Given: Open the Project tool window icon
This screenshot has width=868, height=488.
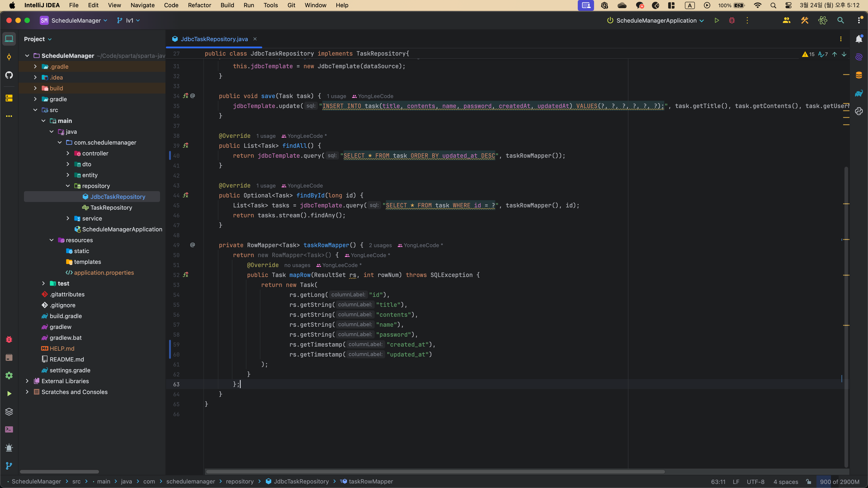Looking at the screenshot, I should [x=9, y=39].
